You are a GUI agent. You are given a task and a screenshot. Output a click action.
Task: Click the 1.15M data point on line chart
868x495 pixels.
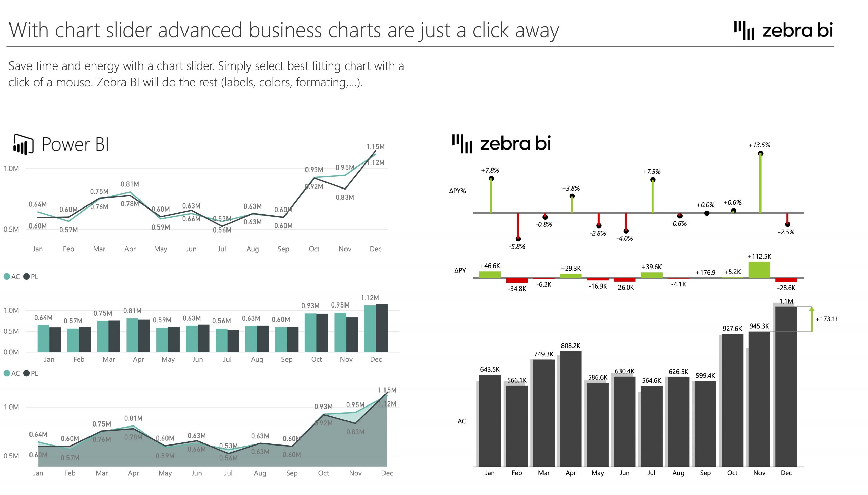[x=375, y=150]
